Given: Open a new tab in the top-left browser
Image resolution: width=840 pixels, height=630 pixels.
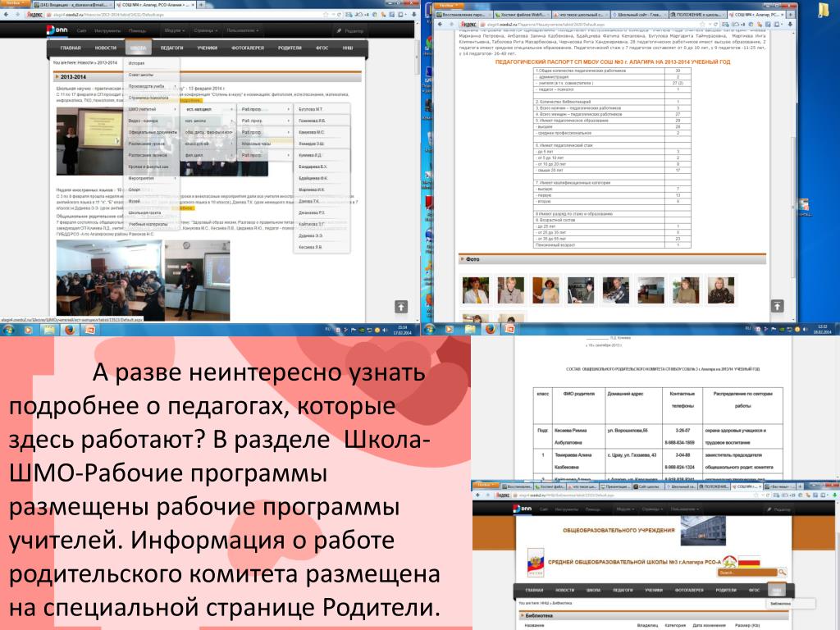Looking at the screenshot, I should [202, 4].
